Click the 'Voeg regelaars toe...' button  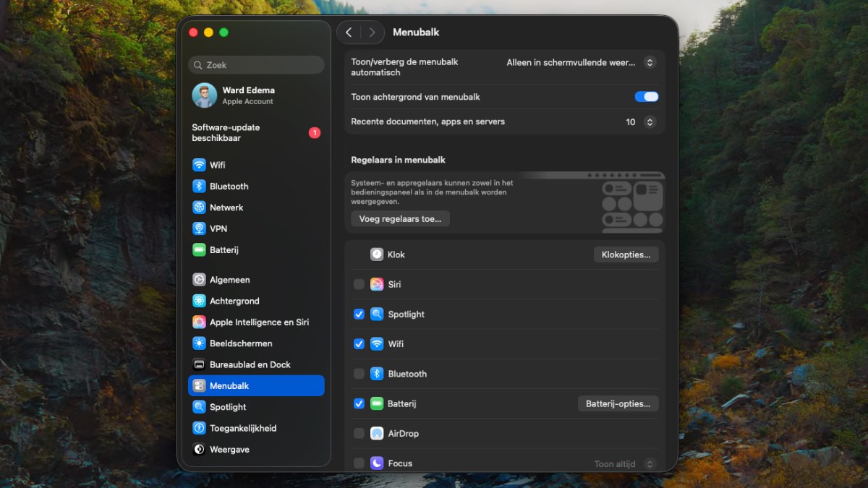coord(400,218)
